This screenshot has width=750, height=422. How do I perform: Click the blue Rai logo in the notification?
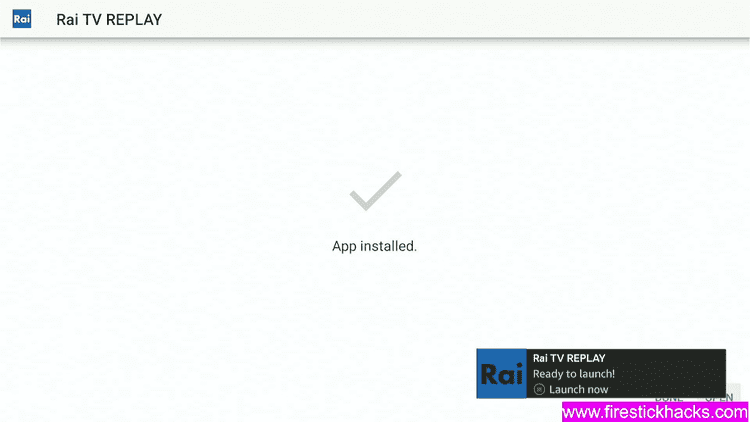502,374
